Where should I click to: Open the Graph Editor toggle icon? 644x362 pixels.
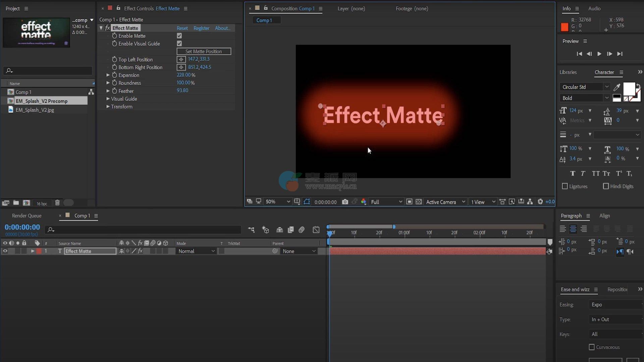click(x=316, y=230)
